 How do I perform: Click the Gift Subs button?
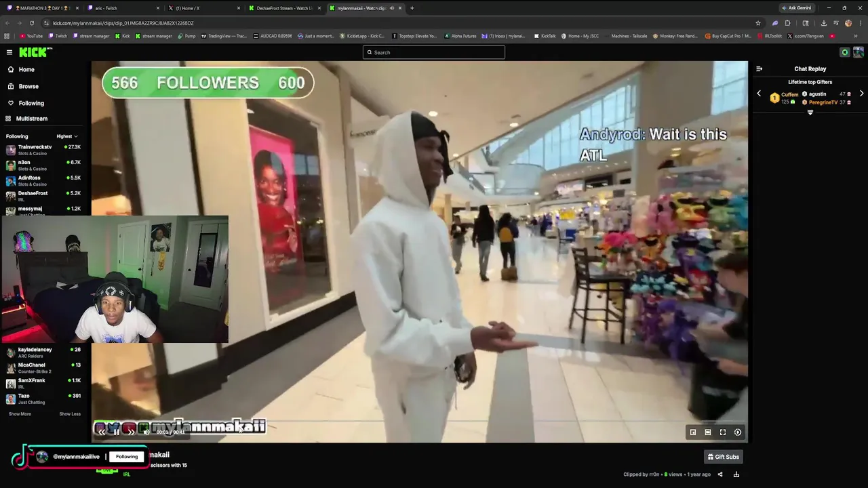coord(723,457)
